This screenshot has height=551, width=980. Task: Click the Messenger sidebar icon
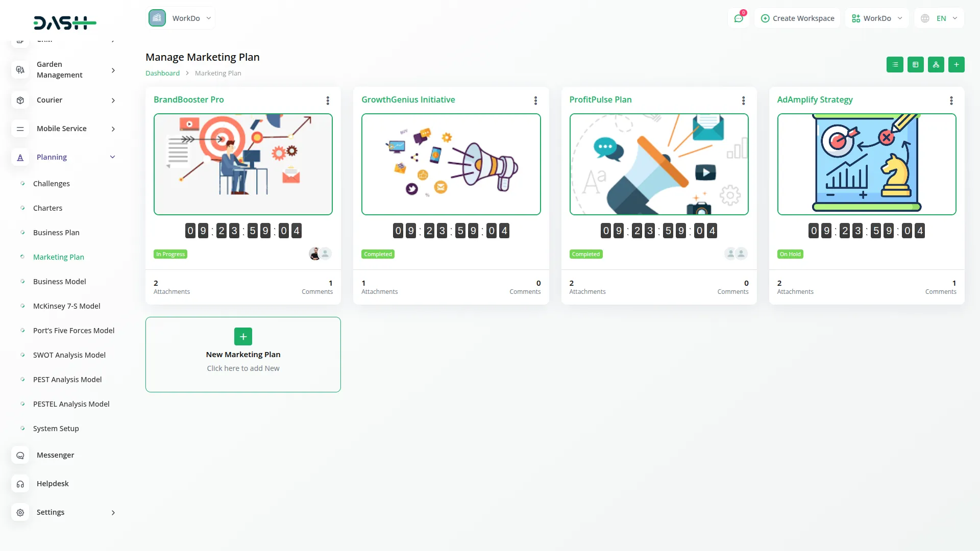[x=20, y=455]
